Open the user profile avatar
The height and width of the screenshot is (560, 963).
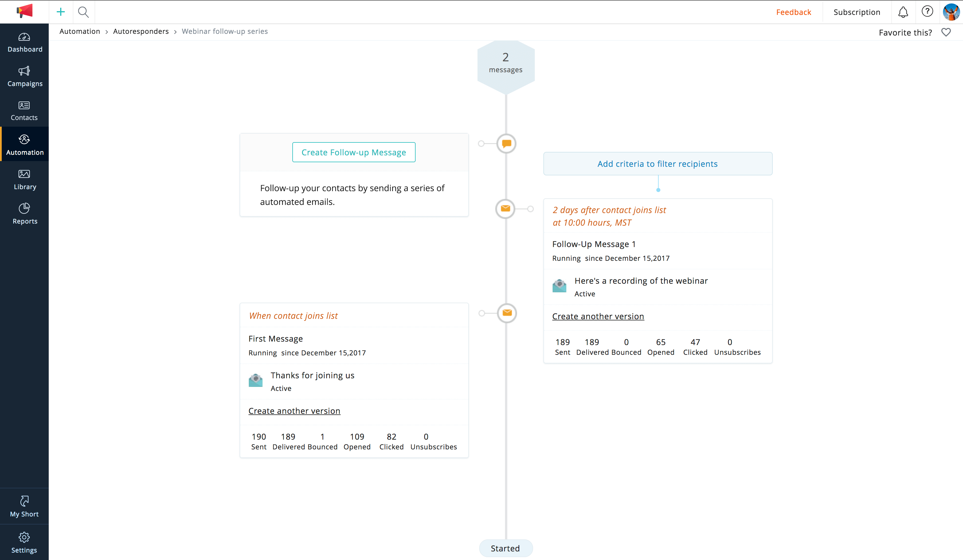coord(951,12)
